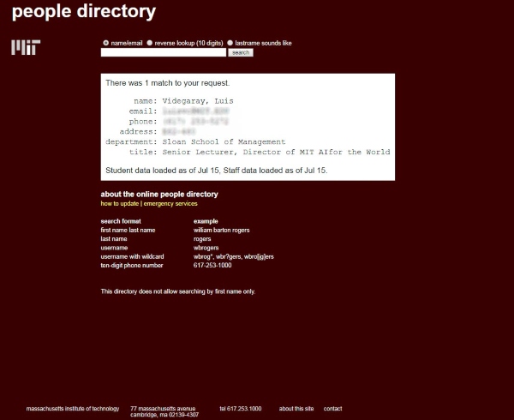
Task: Open the how to update link
Action: pos(121,204)
